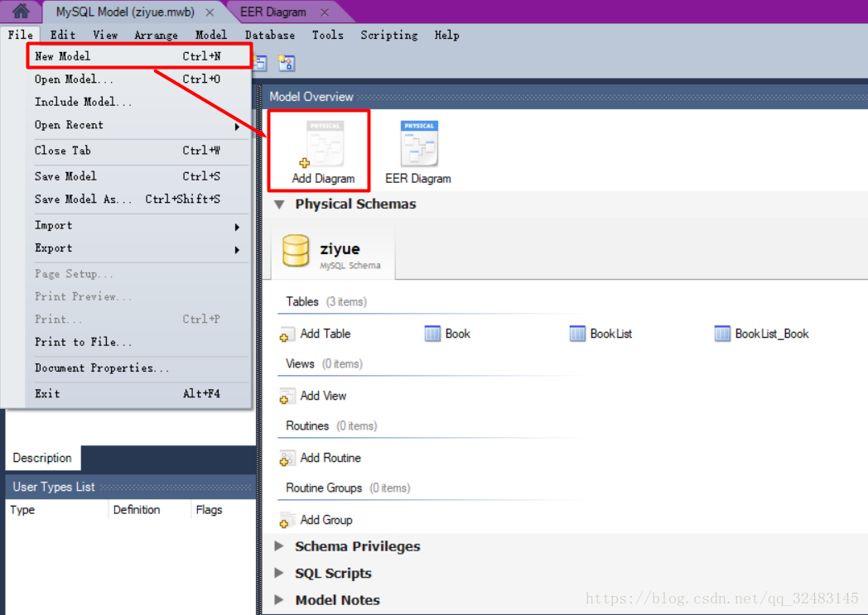Open the Edit menu
Viewport: 868px width, 615px height.
pos(63,35)
